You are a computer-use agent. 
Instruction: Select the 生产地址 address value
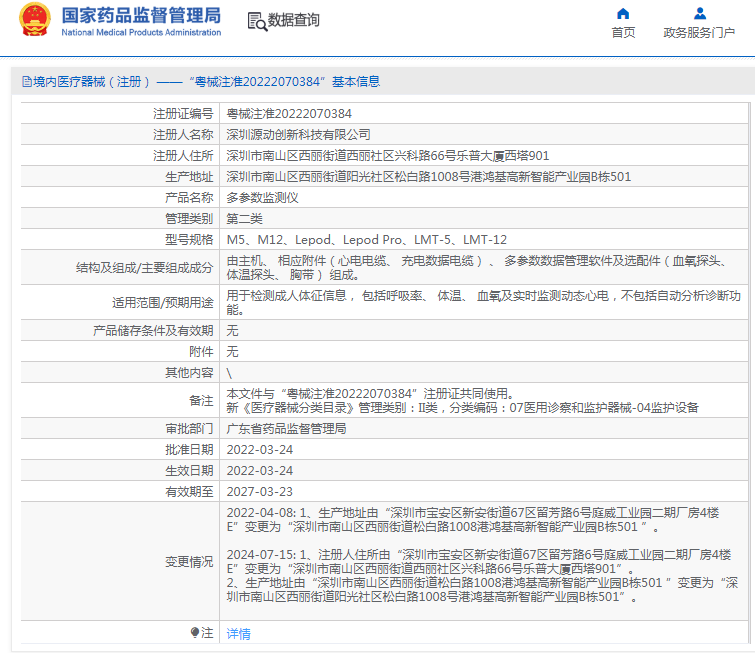pyautogui.click(x=429, y=177)
